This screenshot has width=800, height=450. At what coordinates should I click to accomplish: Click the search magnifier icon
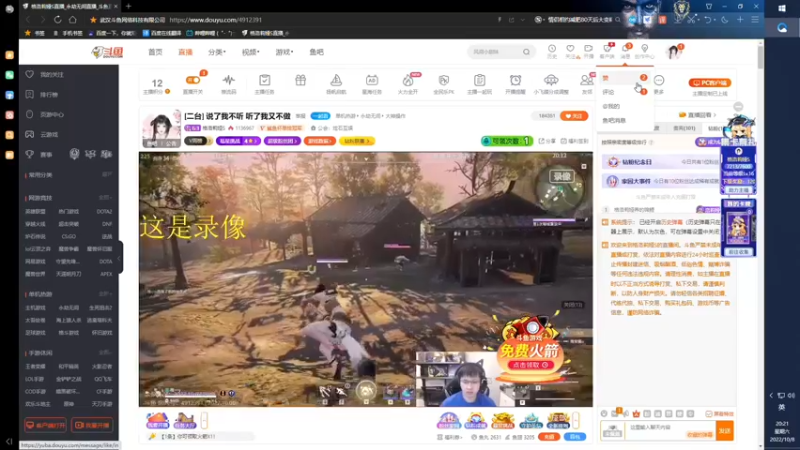pos(527,52)
